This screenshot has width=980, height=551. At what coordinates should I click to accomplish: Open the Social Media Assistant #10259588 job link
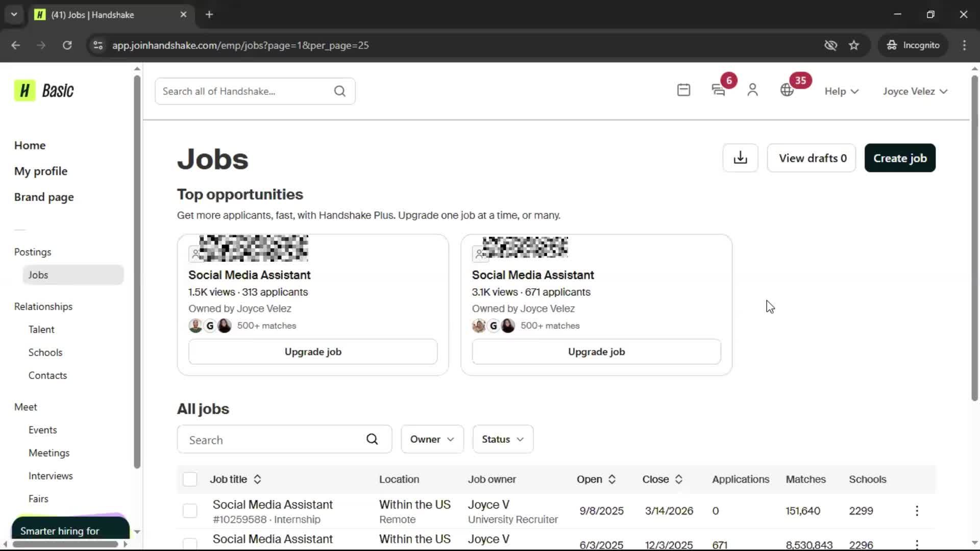(x=273, y=505)
